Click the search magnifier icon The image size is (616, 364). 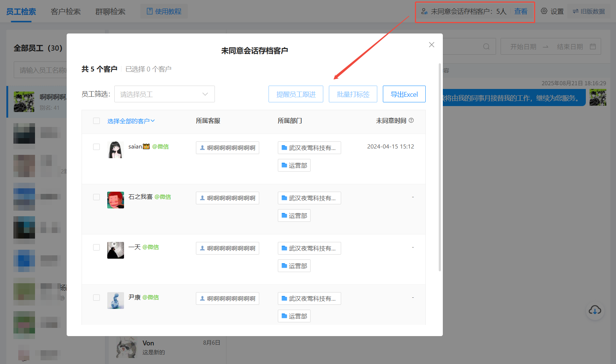[486, 47]
